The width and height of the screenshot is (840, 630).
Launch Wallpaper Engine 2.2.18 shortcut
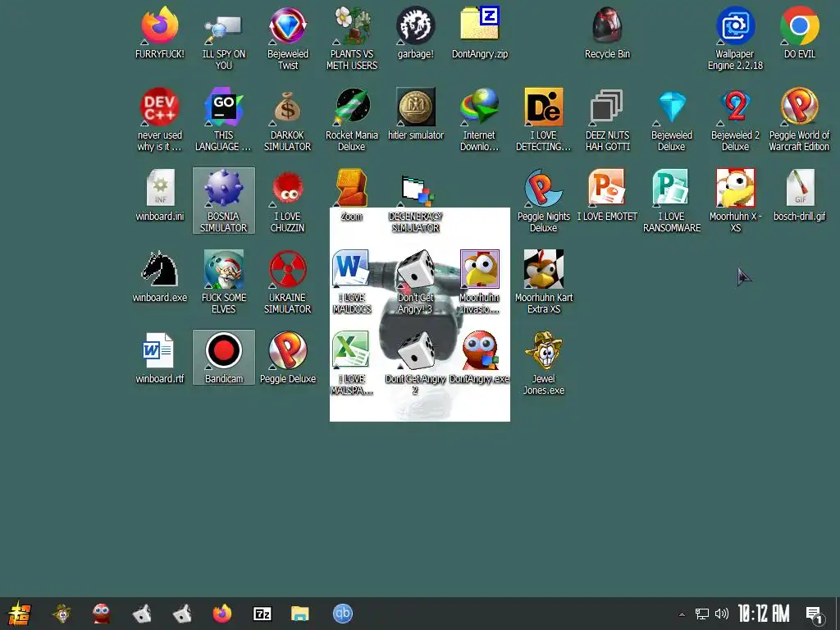point(735,38)
